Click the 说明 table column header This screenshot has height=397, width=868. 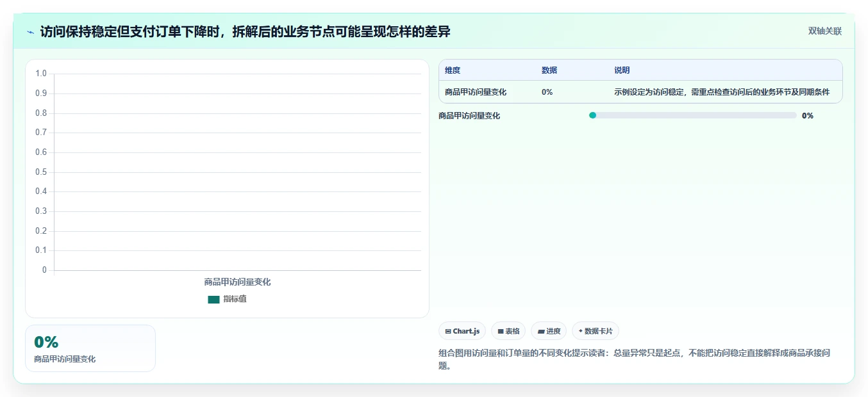pyautogui.click(x=622, y=70)
